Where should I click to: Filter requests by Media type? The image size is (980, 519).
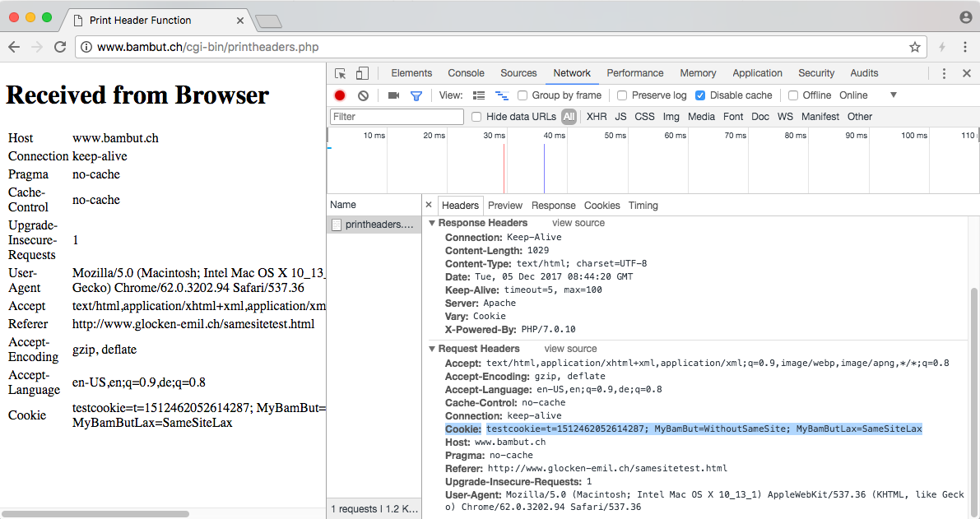click(701, 117)
